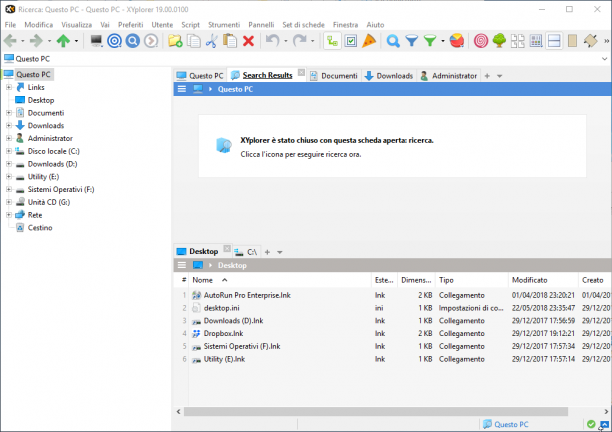
Task: Open hamburger menu on Desktop breadcrumb bar
Action: (181, 265)
